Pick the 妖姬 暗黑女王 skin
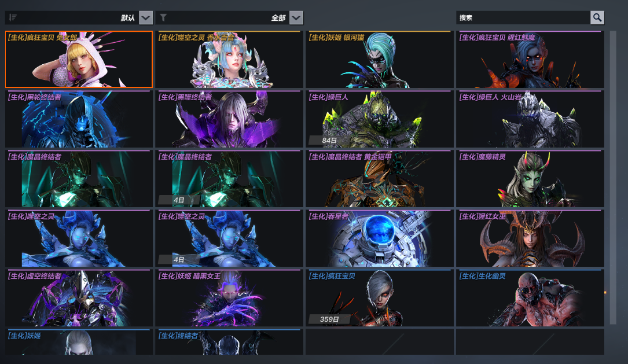 click(229, 298)
